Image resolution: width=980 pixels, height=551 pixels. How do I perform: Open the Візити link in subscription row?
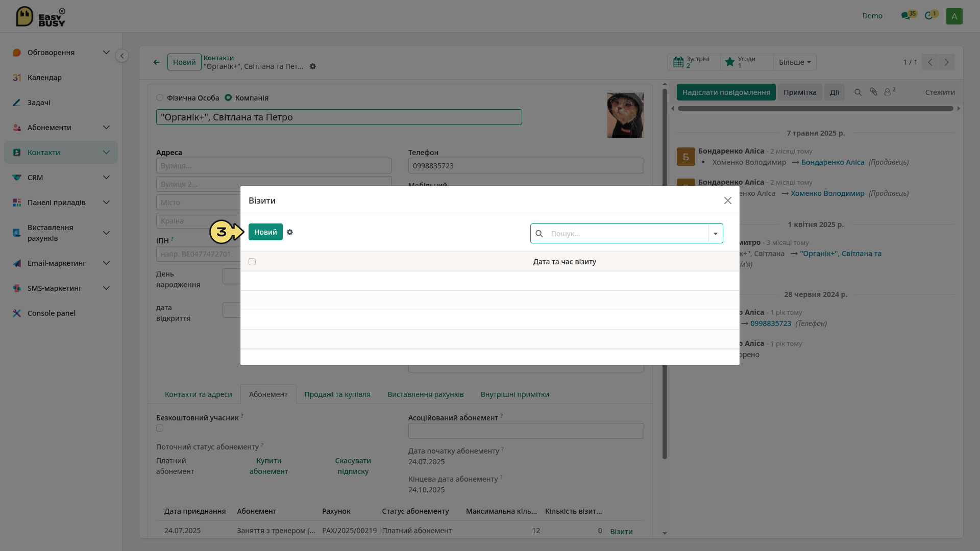coord(621,532)
